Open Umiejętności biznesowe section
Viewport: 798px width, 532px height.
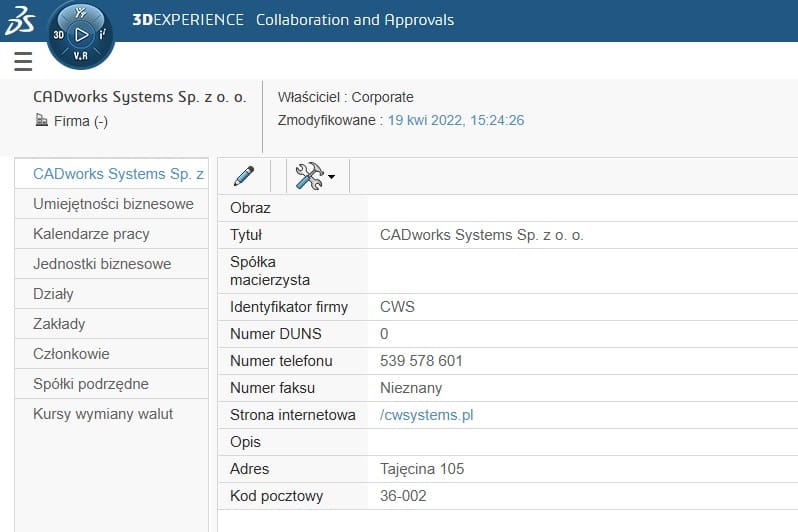[x=111, y=204]
